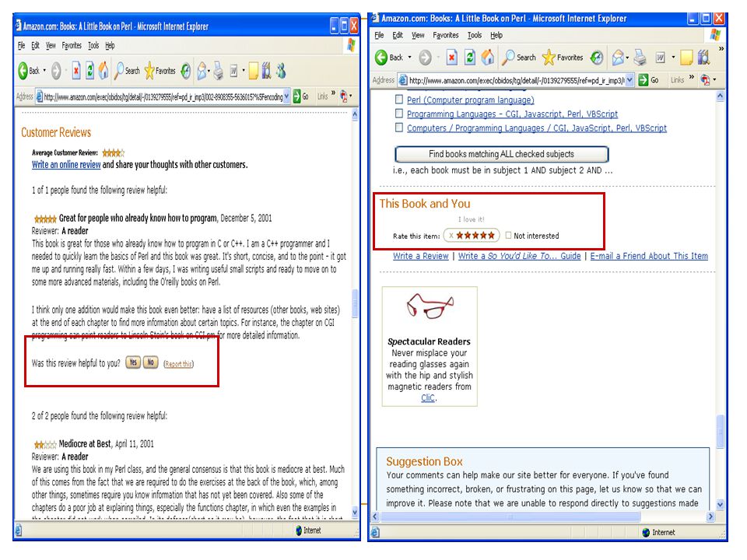Click No for helpful review
Viewport: 747px width, 560px height.
click(x=150, y=362)
